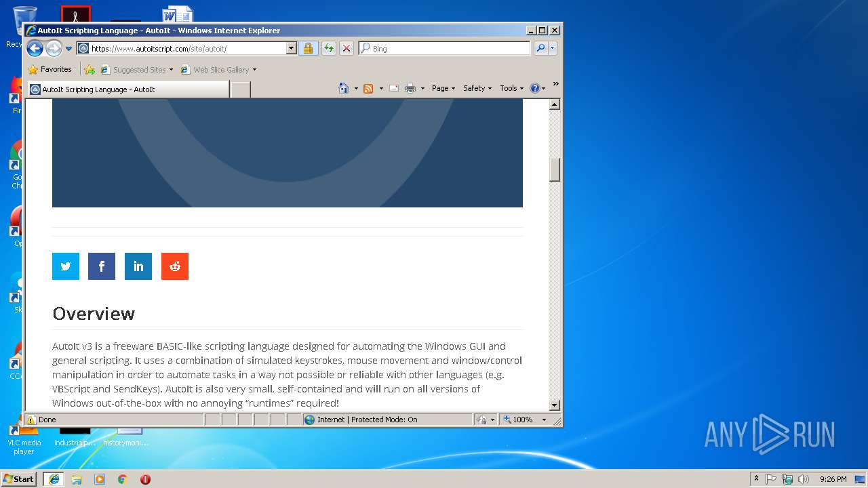Open the Safety menu
The height and width of the screenshot is (488, 868).
point(477,88)
